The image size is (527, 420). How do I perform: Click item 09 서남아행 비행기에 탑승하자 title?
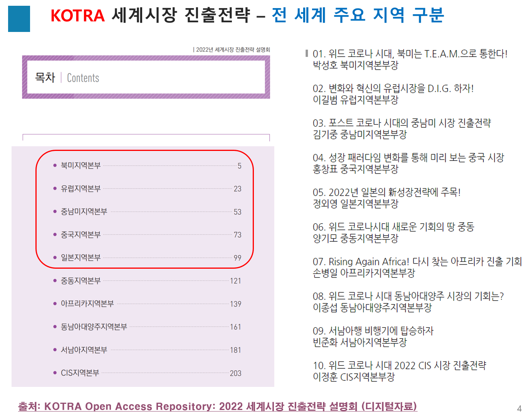point(373,331)
